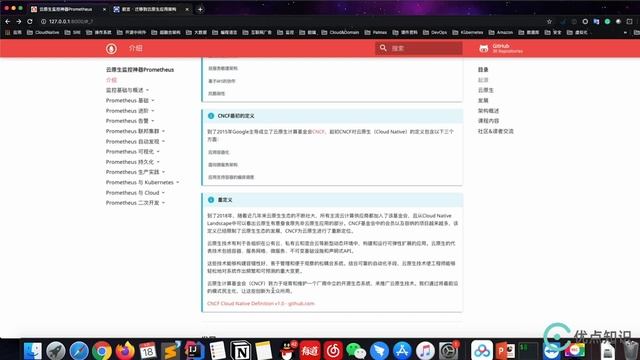Jump to 架构概述 in the table of contents

pyautogui.click(x=488, y=111)
